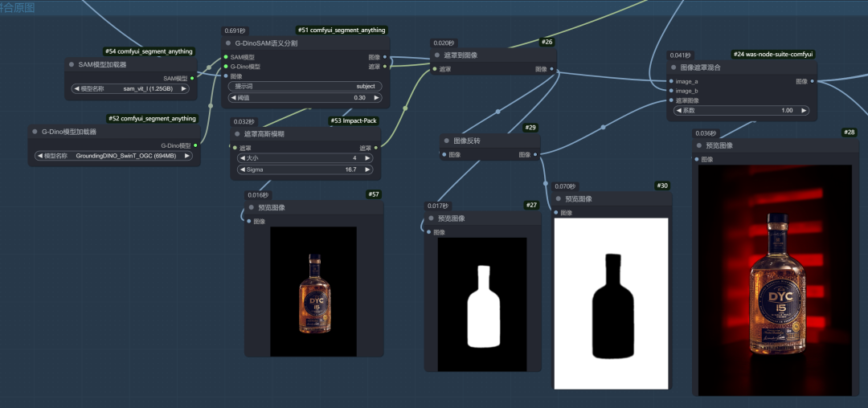Increase 阈值 value with right arrow
This screenshot has height=408, width=868.
coord(376,98)
